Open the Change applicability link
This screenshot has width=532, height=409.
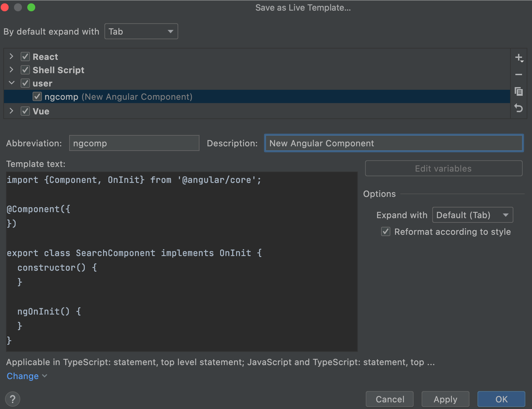[x=23, y=376]
